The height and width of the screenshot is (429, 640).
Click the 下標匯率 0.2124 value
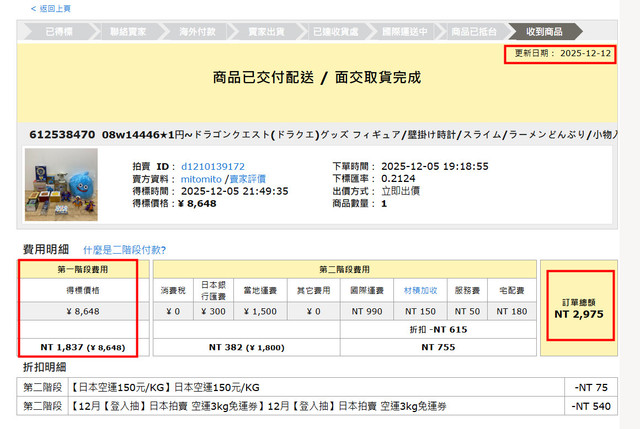click(x=398, y=179)
